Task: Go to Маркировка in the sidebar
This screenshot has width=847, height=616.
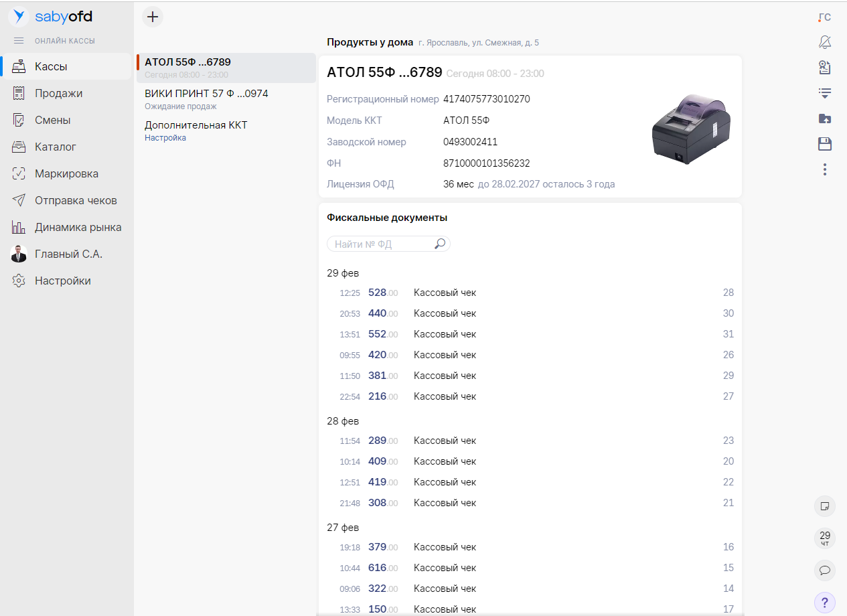Action: 66,173
